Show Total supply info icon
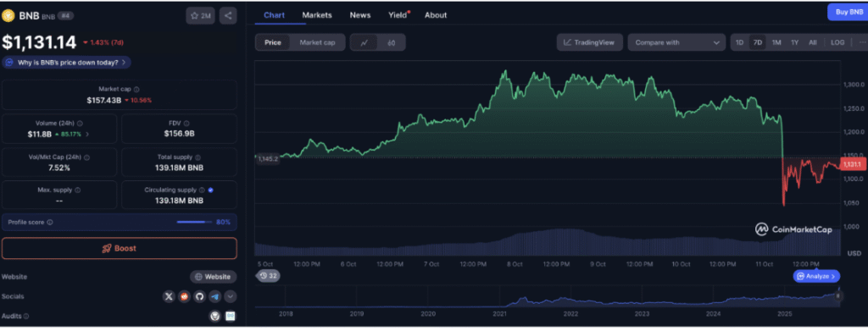The image size is (868, 331). pyautogui.click(x=198, y=157)
